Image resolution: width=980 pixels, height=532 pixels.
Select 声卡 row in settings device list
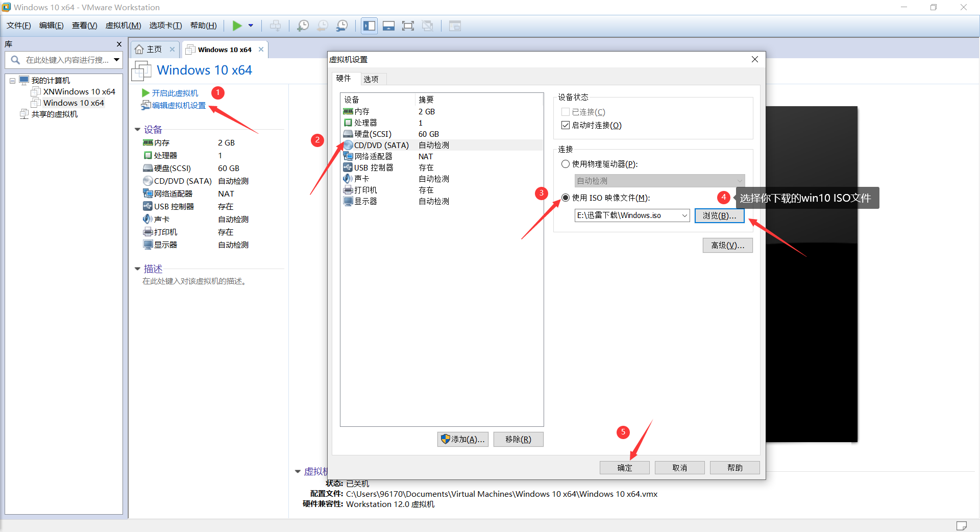point(442,179)
